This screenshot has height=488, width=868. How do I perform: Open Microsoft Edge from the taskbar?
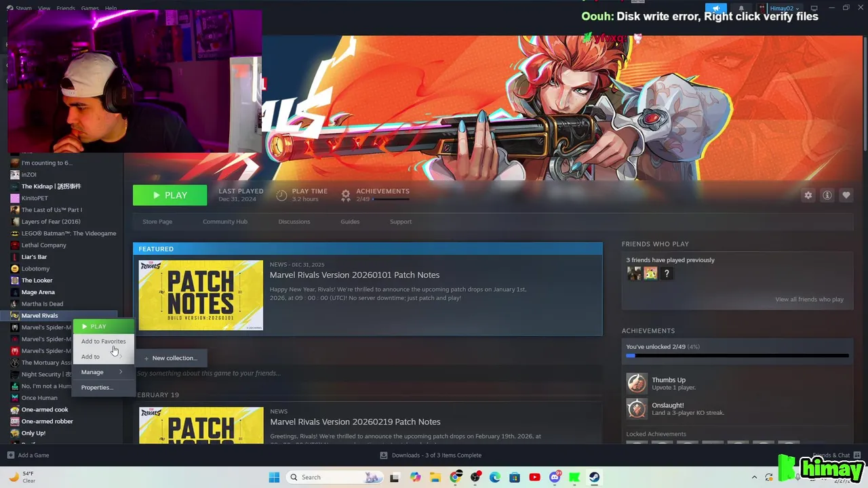pos(495,477)
